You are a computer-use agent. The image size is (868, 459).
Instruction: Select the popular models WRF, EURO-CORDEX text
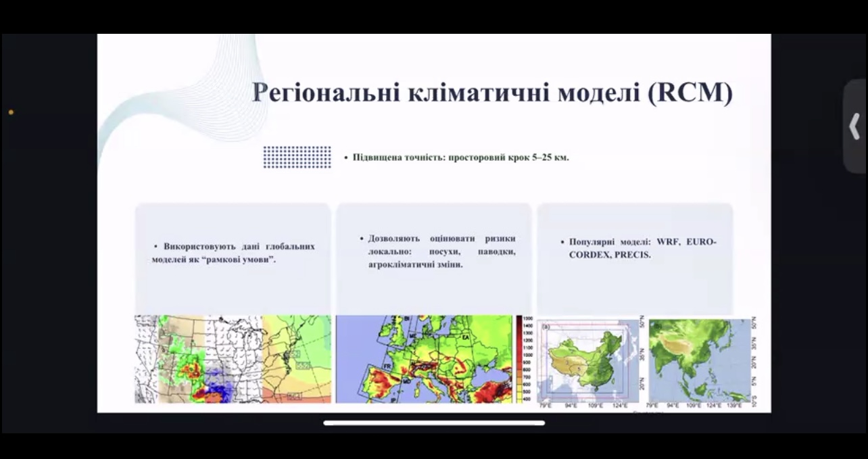(x=638, y=248)
